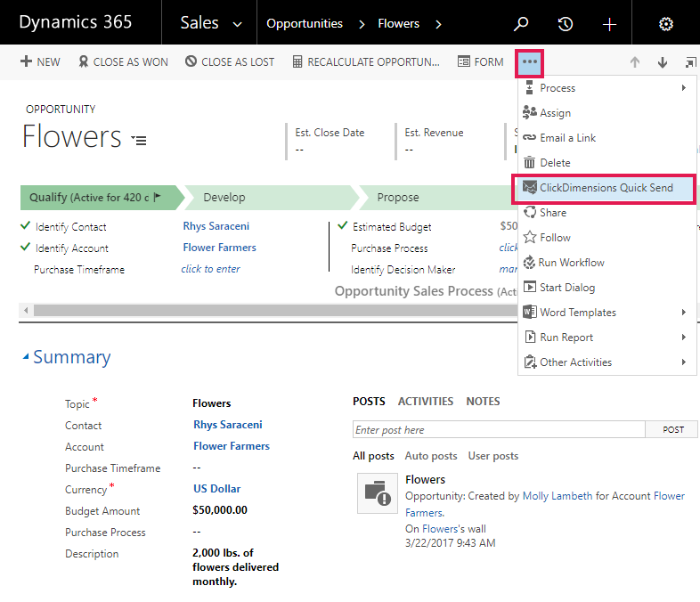
Task: Click the Topic value Flowers
Action: [212, 403]
